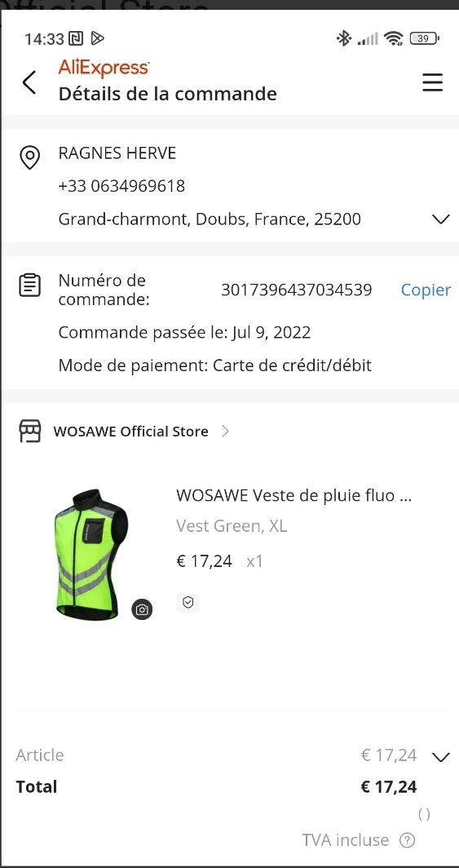Tap the green vest product thumbnail
This screenshot has width=459, height=868.
[91, 554]
